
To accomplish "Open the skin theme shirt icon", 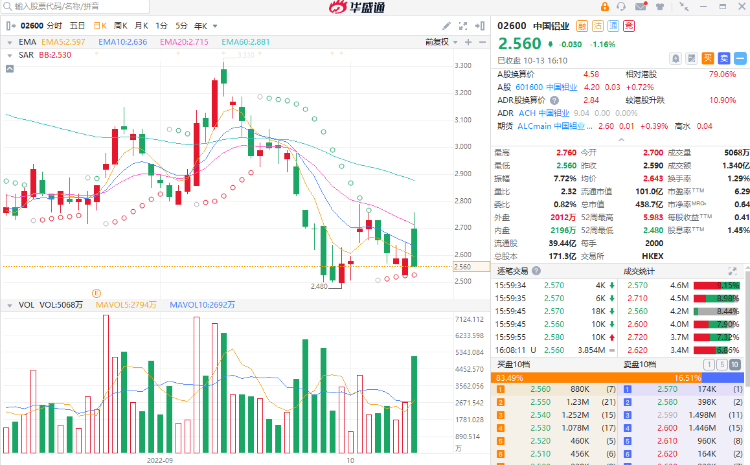I will [x=660, y=6].
